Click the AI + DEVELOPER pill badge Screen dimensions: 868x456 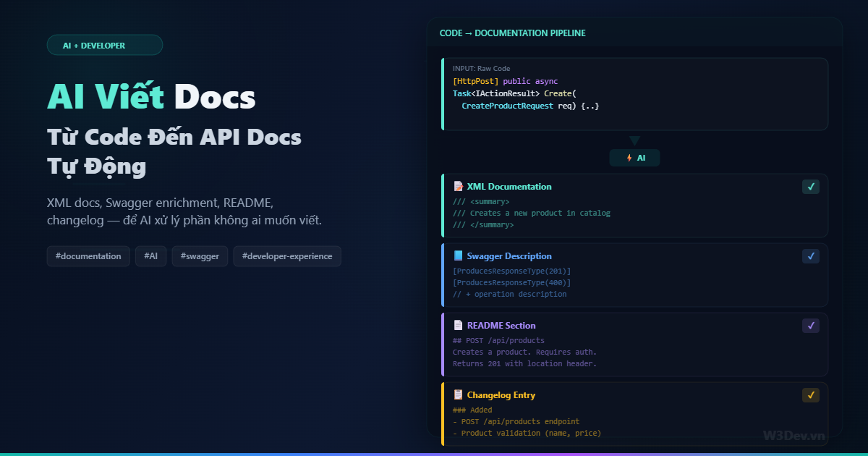[105, 44]
